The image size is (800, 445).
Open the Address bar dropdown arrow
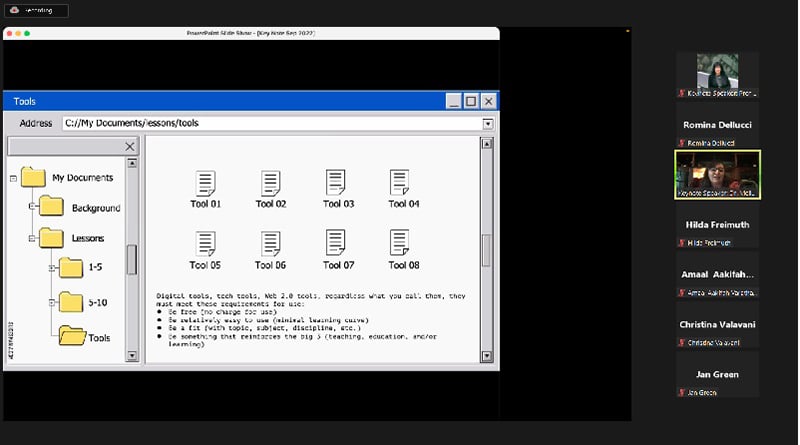pyautogui.click(x=488, y=124)
